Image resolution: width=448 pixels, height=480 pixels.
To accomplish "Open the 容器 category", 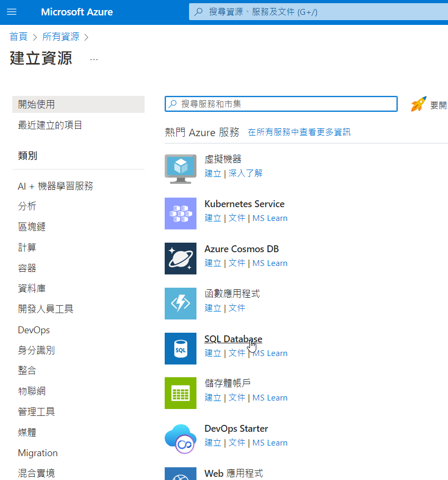I will (27, 268).
